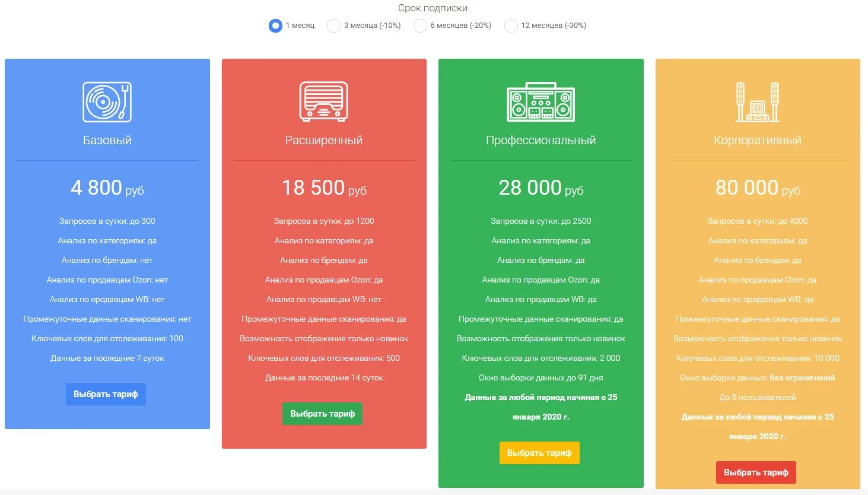
Task: Click the 4 800 руб price
Action: point(107,188)
